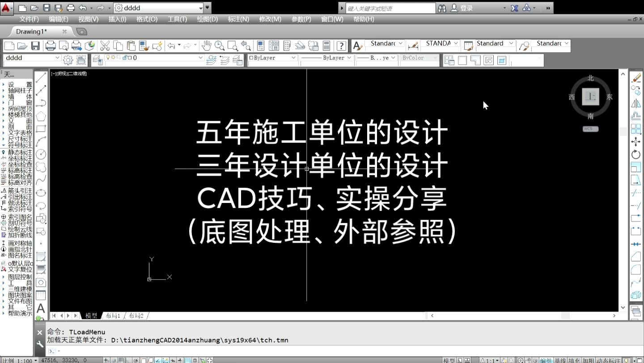Screen dimensions: 644x363
Task: Open Workspace settings gear icon
Action: (x=68, y=59)
